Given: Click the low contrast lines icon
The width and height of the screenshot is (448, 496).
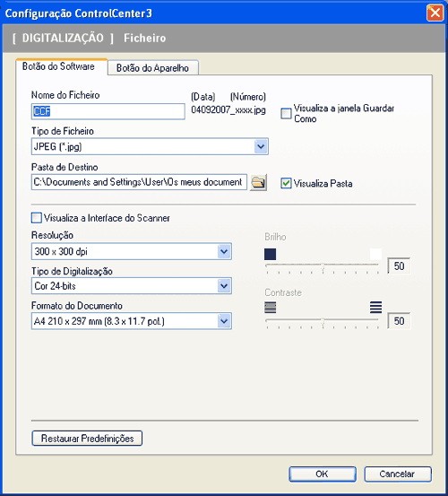Looking at the screenshot, I should 270,307.
